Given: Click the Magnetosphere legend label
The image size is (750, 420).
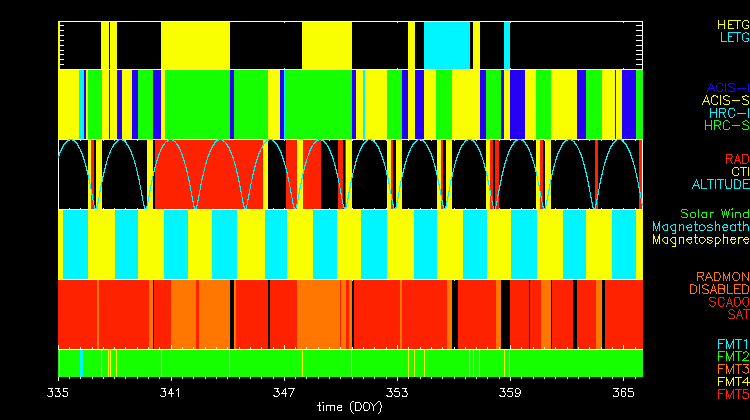Looking at the screenshot, I should point(700,240).
